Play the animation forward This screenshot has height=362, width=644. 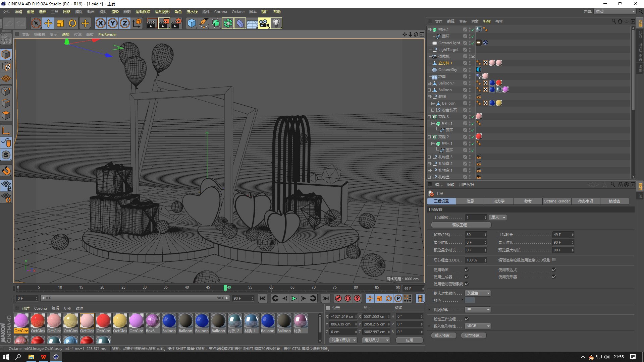pyautogui.click(x=294, y=298)
